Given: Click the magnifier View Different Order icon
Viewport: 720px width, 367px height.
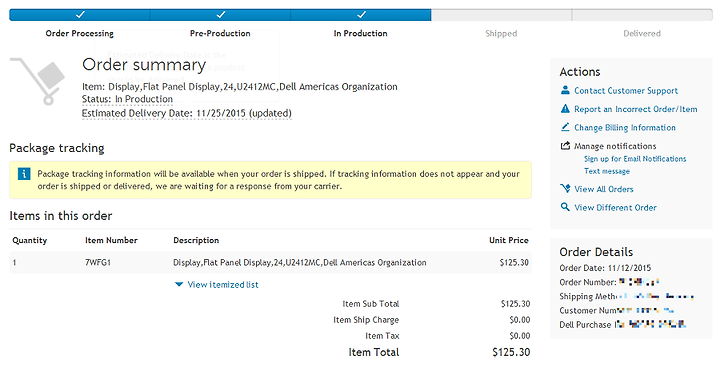Looking at the screenshot, I should click(565, 207).
